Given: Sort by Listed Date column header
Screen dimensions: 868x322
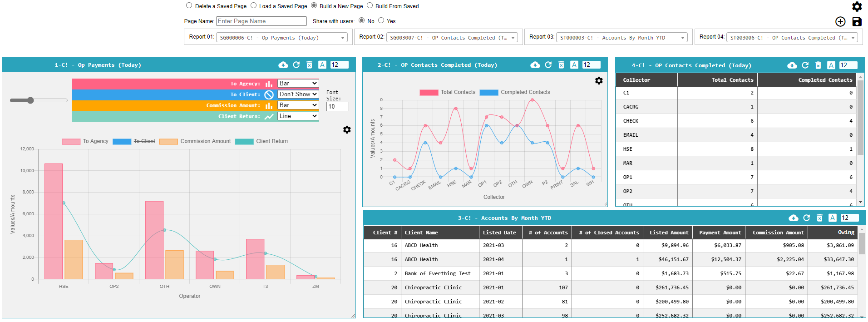Looking at the screenshot, I should point(500,233).
